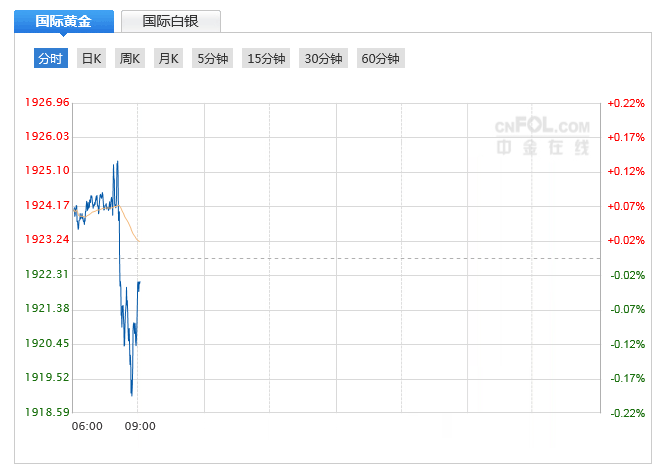Click the 1926.96 top price label
672x472 pixels.
[47, 103]
